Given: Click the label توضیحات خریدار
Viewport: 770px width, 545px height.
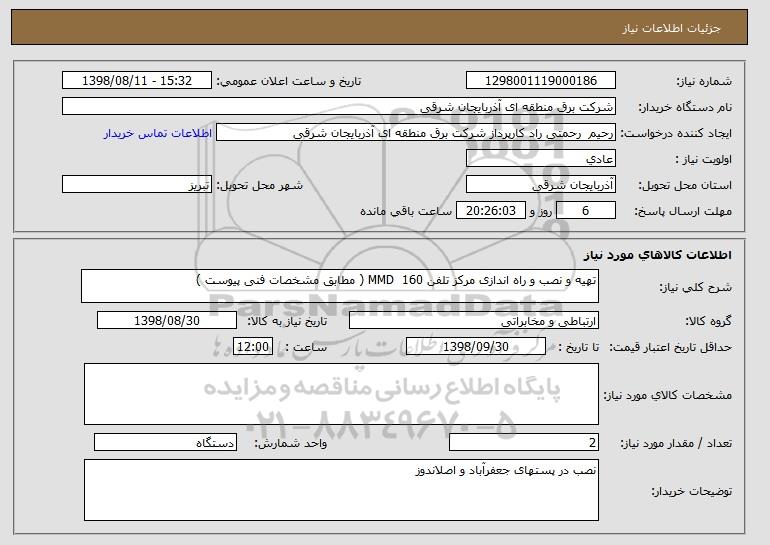Looking at the screenshot, I should pyautogui.click(x=692, y=491).
